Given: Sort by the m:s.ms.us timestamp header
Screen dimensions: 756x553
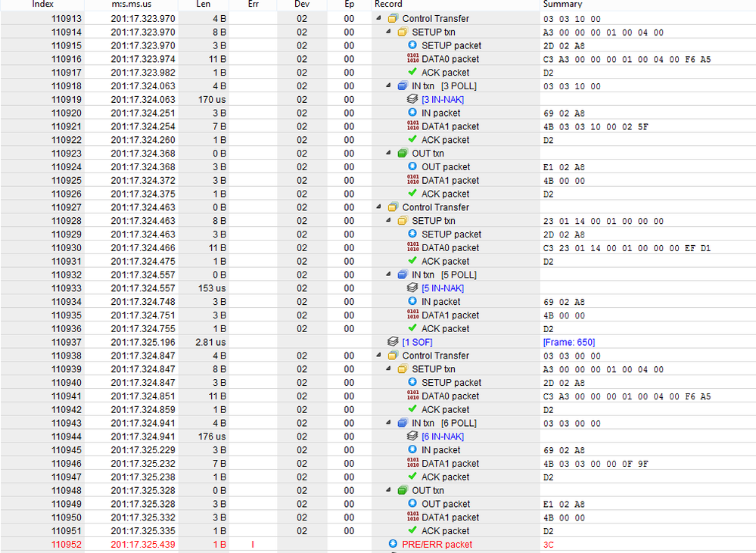Looking at the screenshot, I should tap(131, 5).
